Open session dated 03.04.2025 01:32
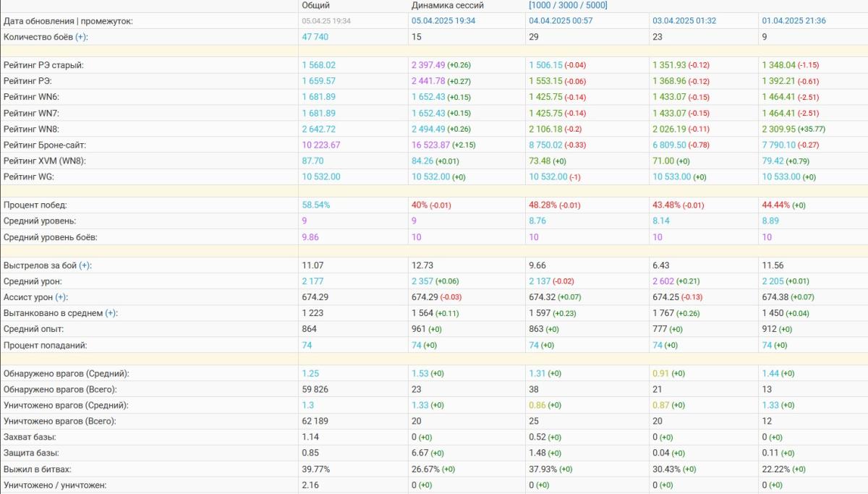This screenshot has width=868, height=494. [x=684, y=21]
